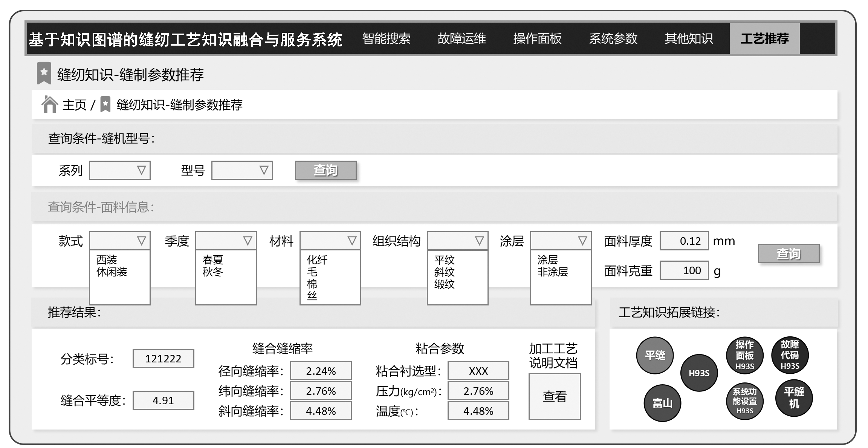Click the home icon in breadcrumb
868x448 pixels.
click(49, 104)
